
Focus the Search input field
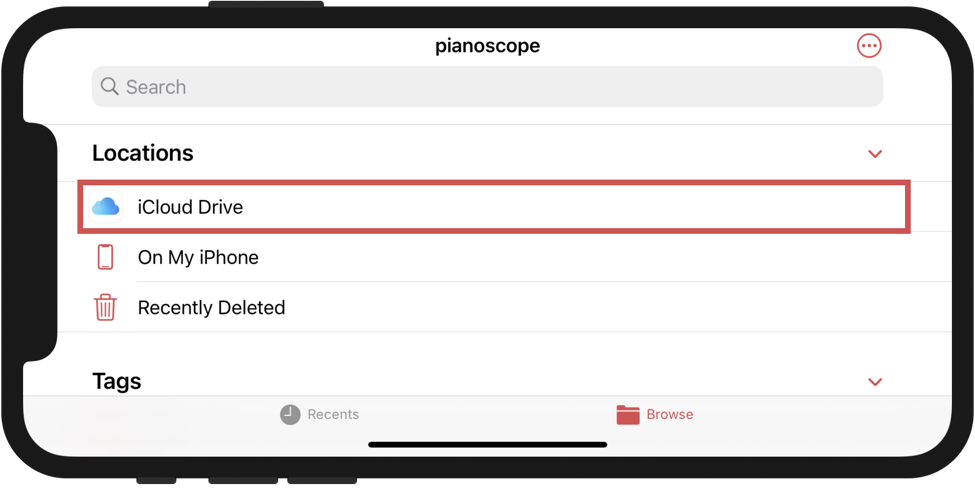pos(488,86)
